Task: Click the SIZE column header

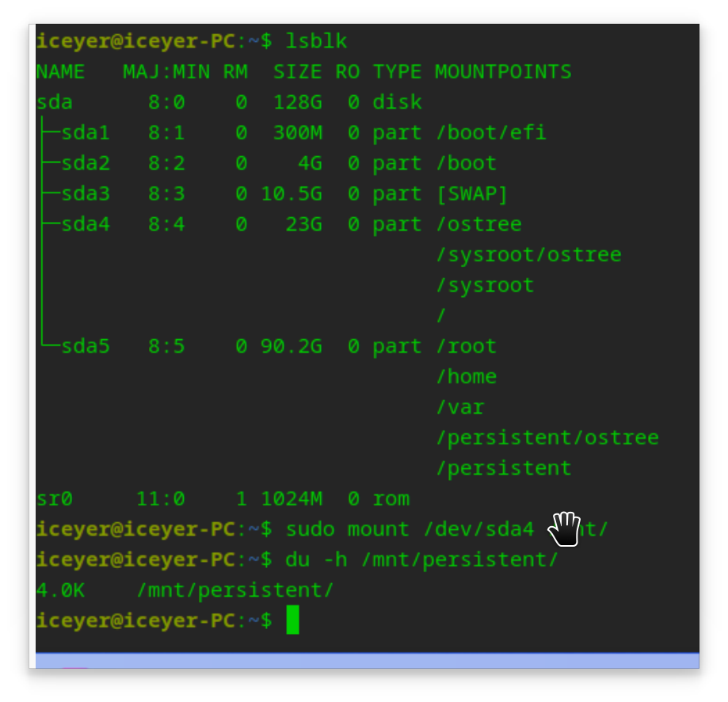Action: pyautogui.click(x=297, y=72)
